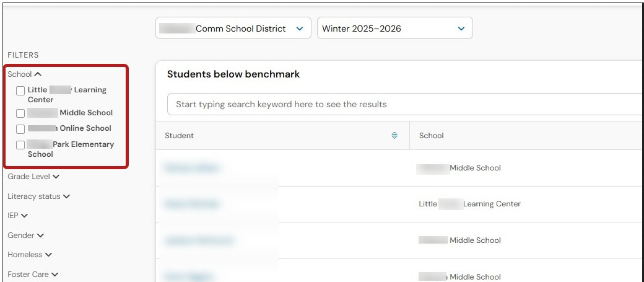Click the School column header

[x=431, y=136]
